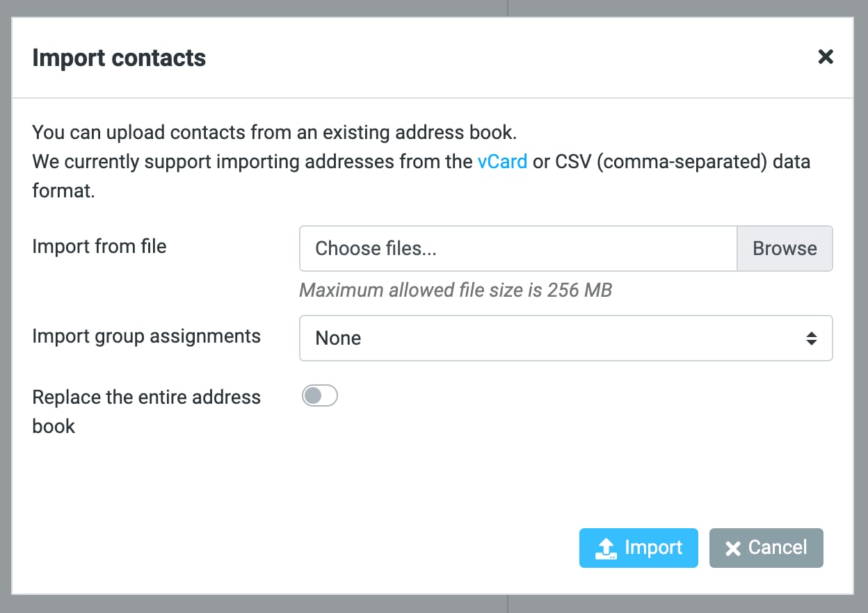Open the Import group assignments dropdown
The height and width of the screenshot is (613, 868).
click(x=565, y=338)
